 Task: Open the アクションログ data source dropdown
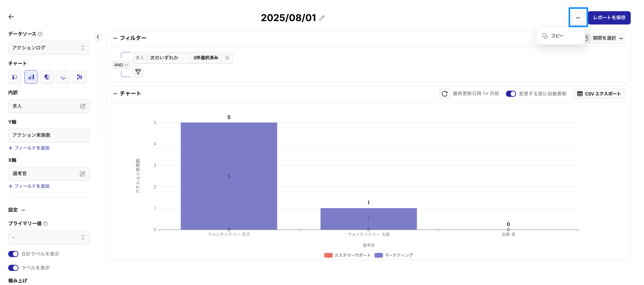(x=49, y=48)
